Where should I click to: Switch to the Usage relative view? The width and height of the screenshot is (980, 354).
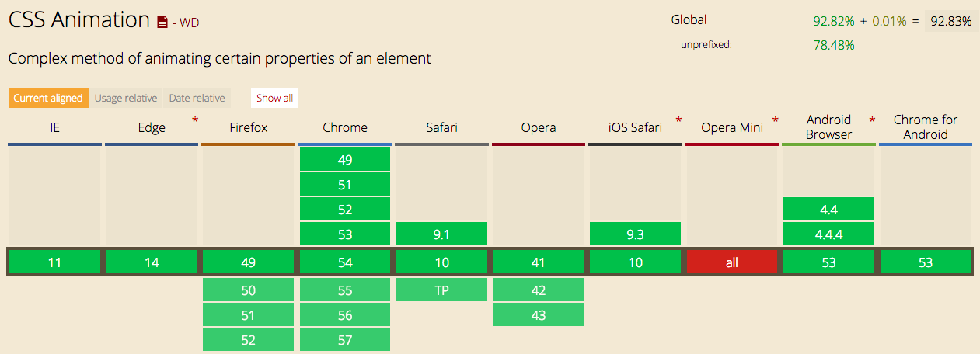pyautogui.click(x=126, y=98)
